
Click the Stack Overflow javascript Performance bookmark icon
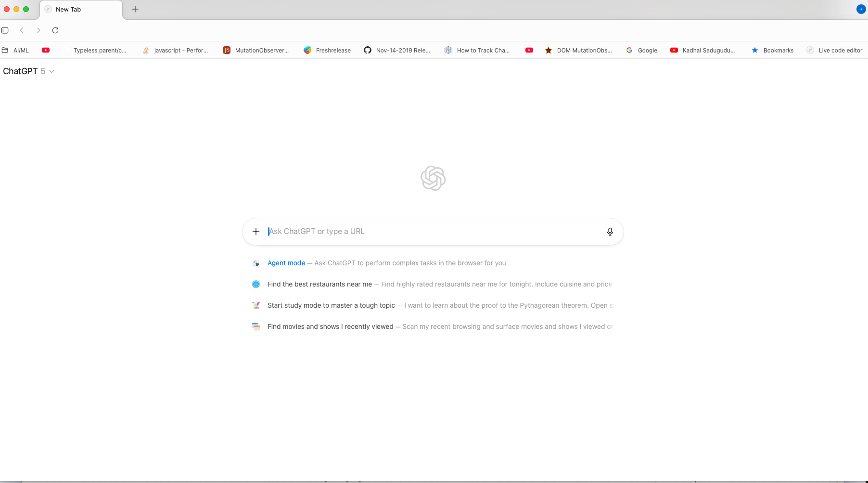(x=145, y=50)
